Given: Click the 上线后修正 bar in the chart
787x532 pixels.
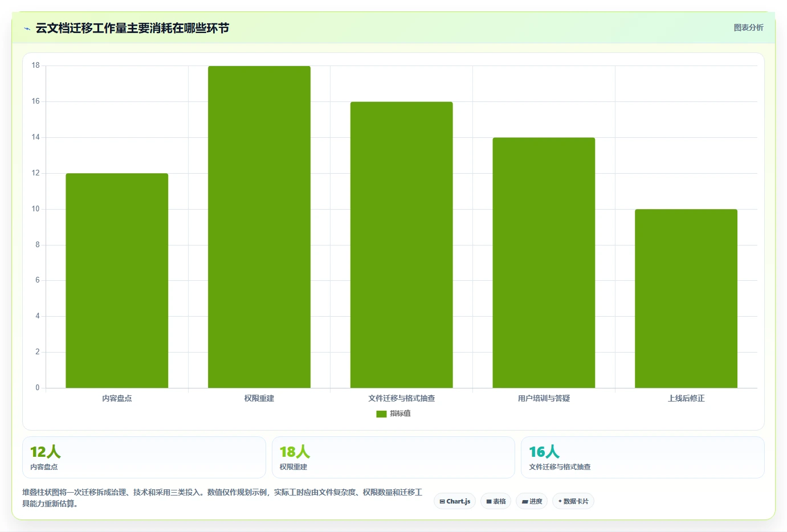Looking at the screenshot, I should point(686,299).
